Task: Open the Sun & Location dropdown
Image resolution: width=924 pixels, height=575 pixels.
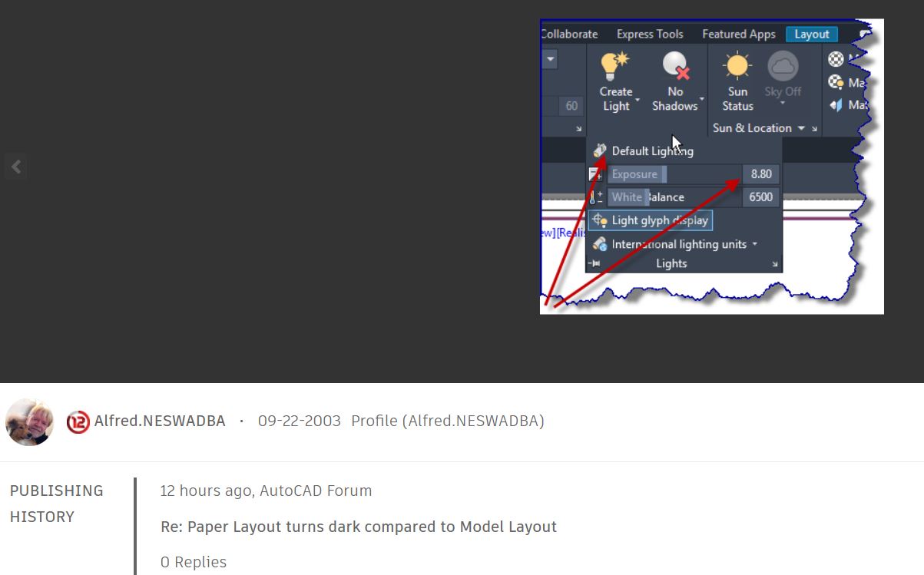Action: [802, 127]
